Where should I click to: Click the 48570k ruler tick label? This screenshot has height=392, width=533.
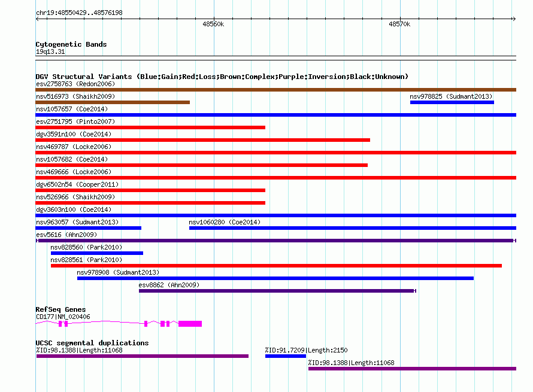point(399,24)
